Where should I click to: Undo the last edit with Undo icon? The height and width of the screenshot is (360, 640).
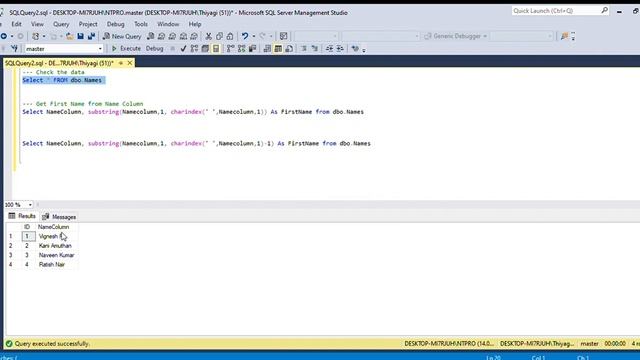[245, 36]
